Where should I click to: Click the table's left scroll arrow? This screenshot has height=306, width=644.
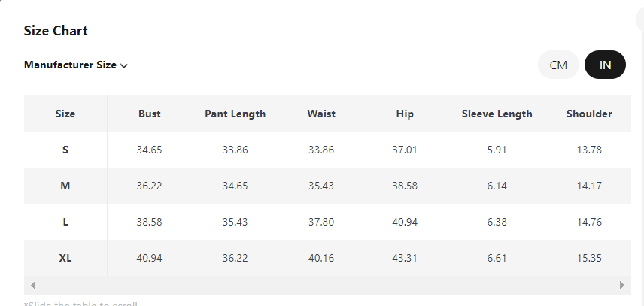tap(32, 286)
